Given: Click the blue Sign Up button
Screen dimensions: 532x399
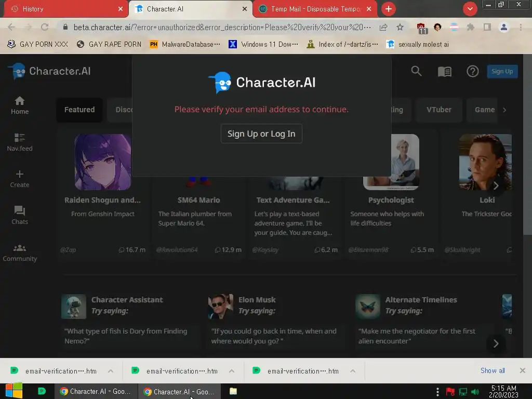Looking at the screenshot, I should click(x=502, y=71).
